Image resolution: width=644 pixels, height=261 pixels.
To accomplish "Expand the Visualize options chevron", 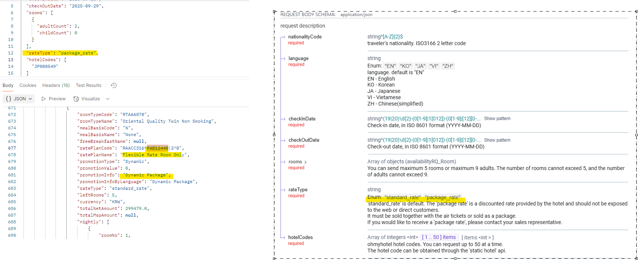I will click(108, 99).
